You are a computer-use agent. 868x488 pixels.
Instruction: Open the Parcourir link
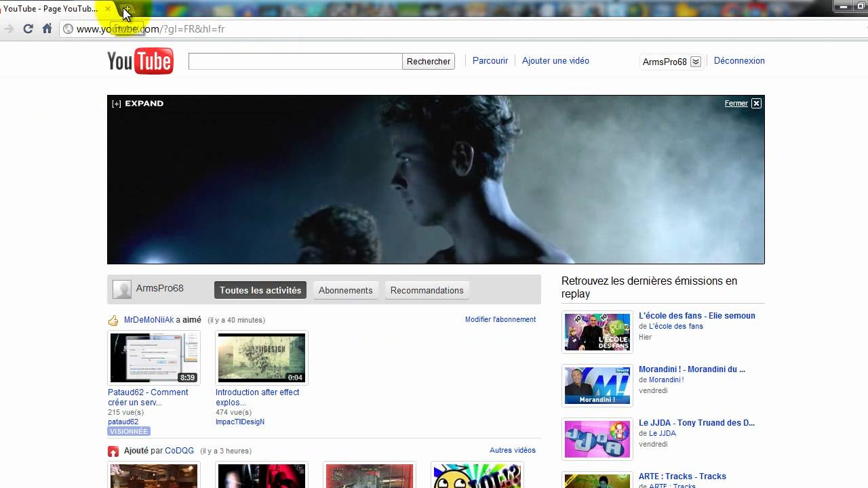(490, 60)
